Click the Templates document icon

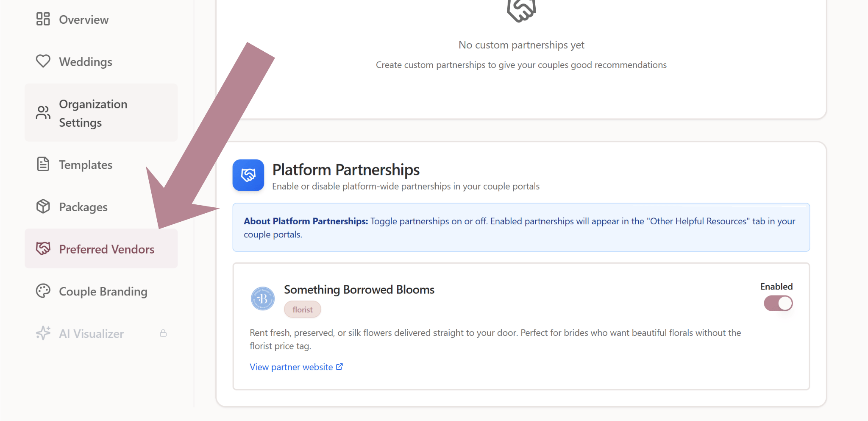tap(43, 164)
